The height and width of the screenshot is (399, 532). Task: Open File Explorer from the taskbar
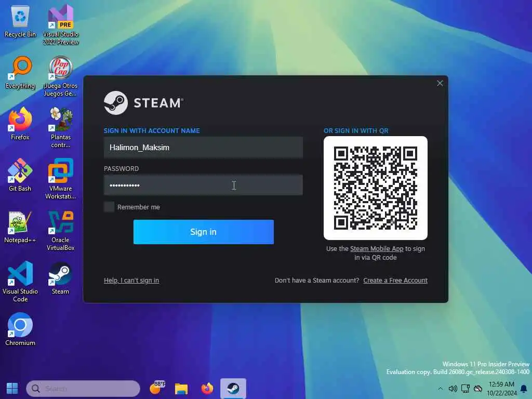[181, 389]
